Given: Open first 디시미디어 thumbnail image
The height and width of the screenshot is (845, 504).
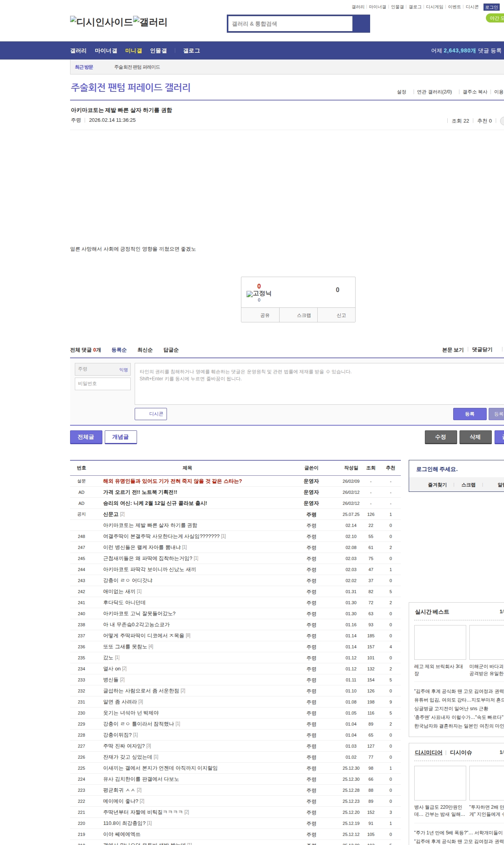Looking at the screenshot, I should tap(440, 783).
